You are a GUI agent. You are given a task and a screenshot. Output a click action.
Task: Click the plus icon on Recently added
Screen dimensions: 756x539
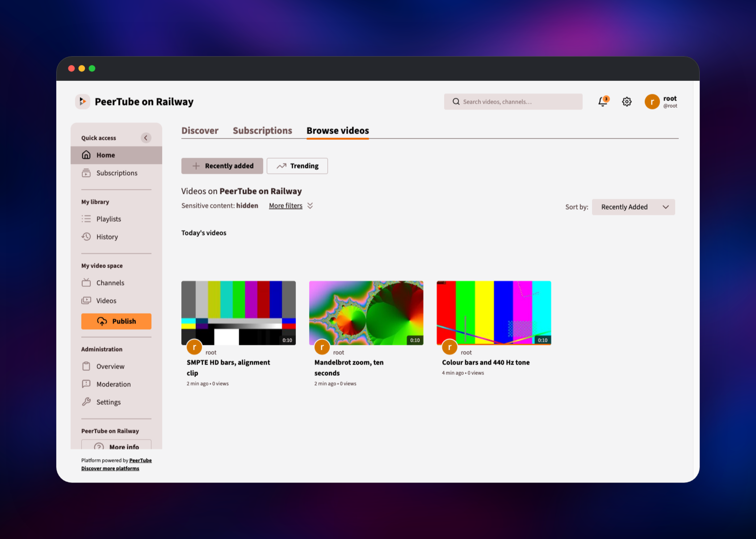click(196, 166)
